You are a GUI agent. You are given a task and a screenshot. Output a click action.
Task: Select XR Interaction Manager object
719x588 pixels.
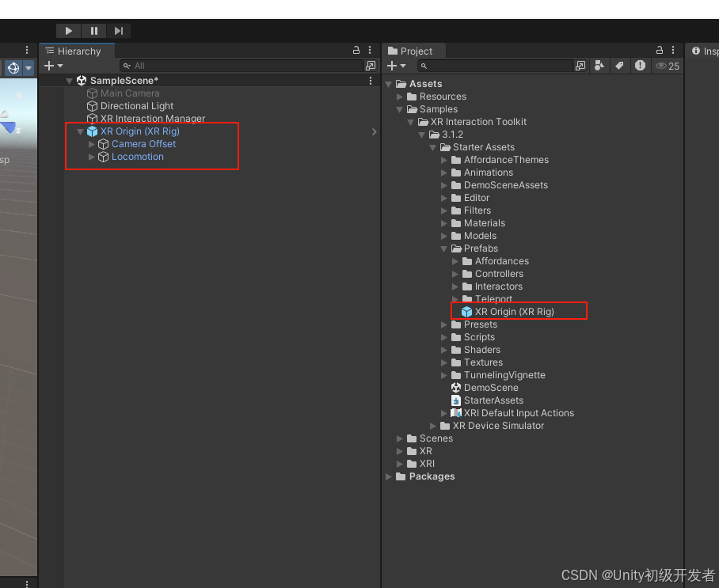152,118
